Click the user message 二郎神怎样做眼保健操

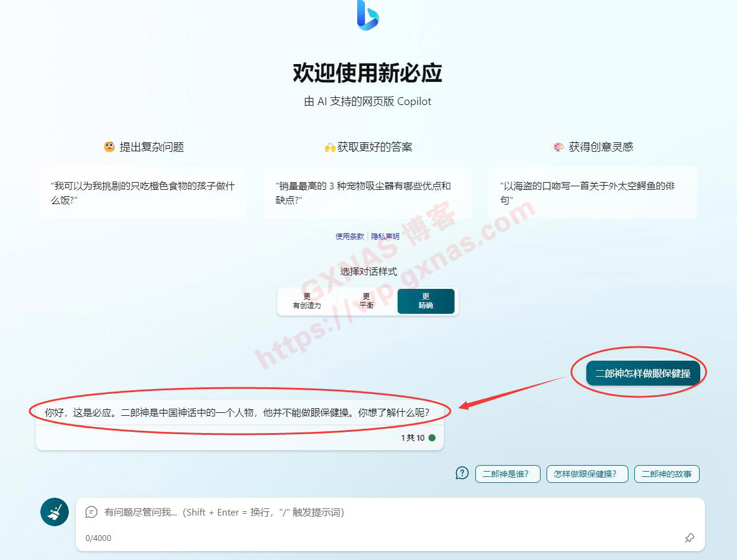(643, 374)
